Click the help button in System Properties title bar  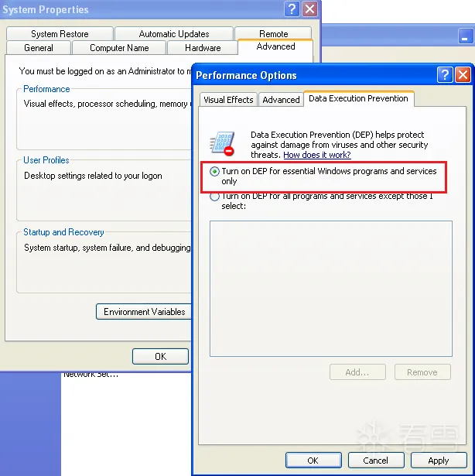pyautogui.click(x=292, y=9)
